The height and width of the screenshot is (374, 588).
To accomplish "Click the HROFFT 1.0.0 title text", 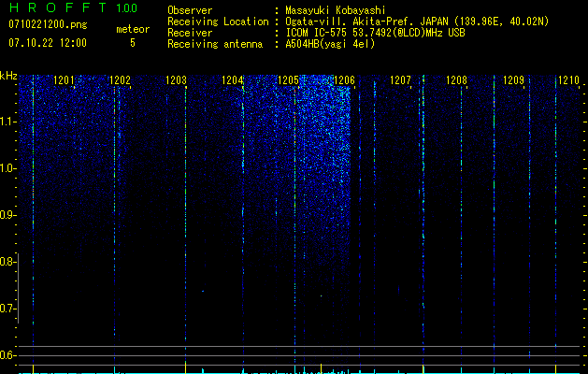I will click(73, 7).
